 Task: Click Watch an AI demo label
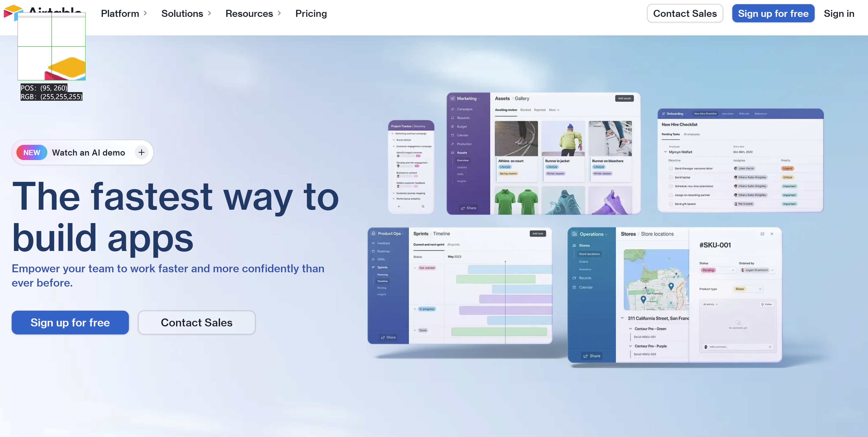(89, 152)
